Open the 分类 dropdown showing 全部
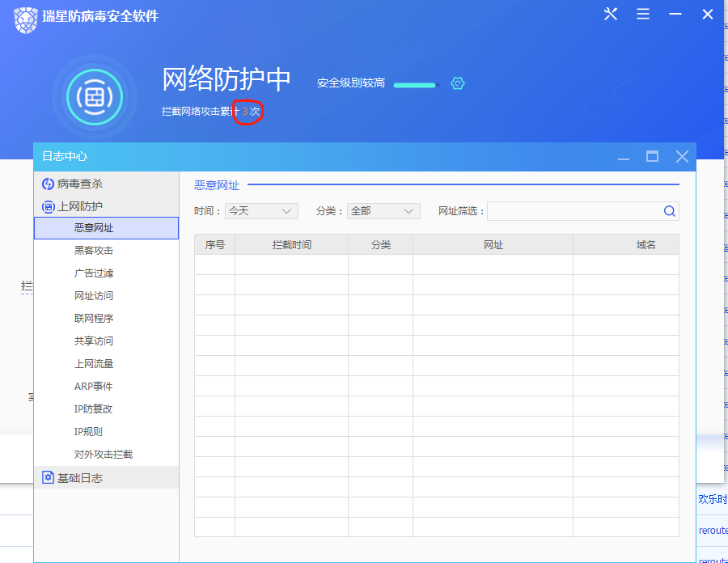728x563 pixels. (383, 211)
